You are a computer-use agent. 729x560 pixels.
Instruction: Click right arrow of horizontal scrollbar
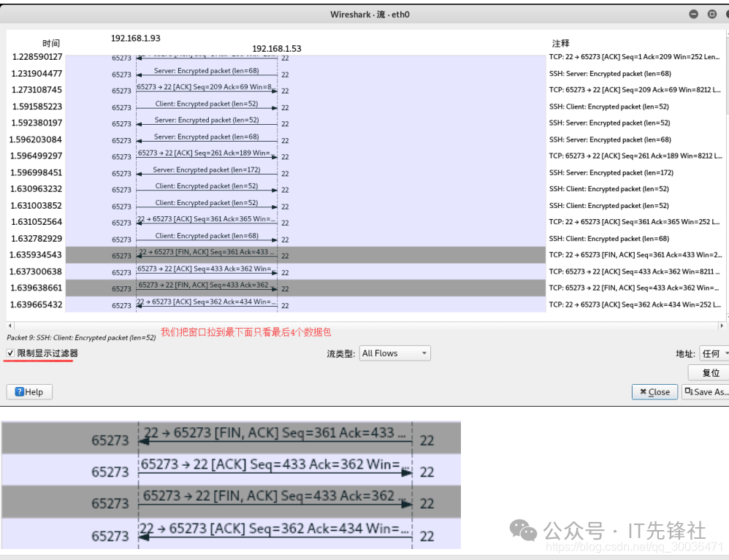722,326
